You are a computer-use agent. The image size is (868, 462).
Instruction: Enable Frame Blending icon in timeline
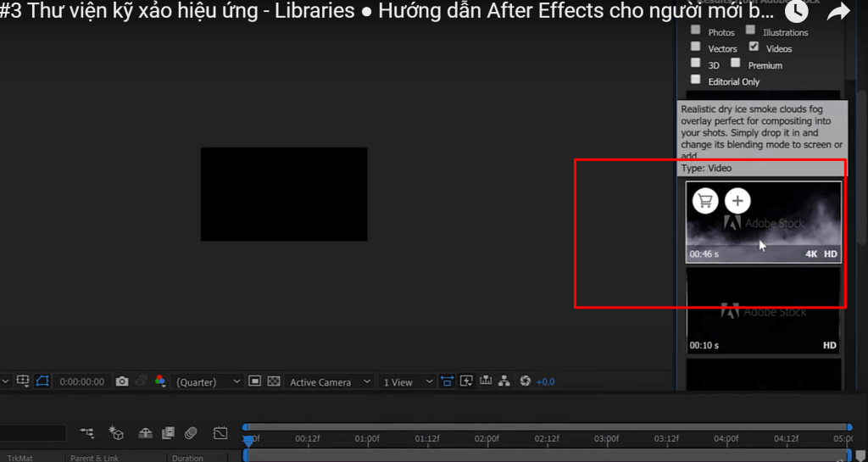[169, 432]
